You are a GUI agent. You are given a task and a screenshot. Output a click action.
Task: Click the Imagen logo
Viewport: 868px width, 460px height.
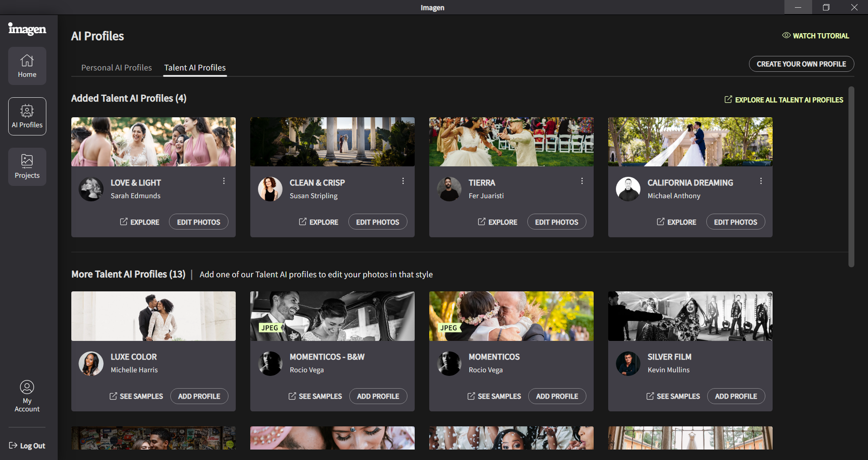coord(27,29)
